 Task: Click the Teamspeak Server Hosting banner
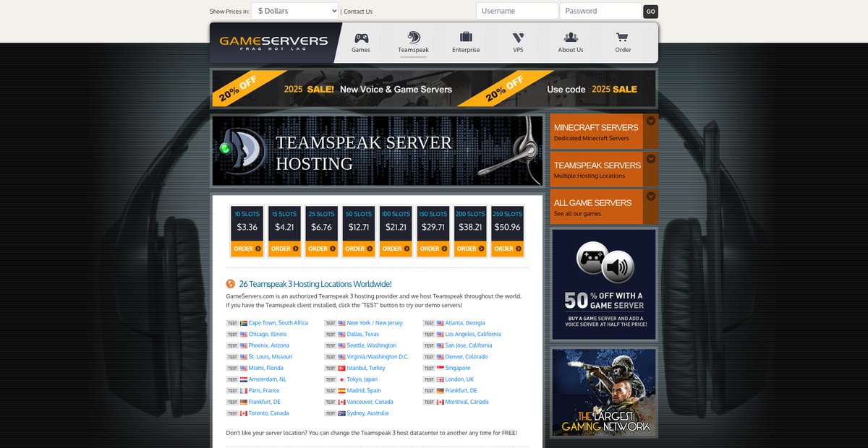[378, 152]
